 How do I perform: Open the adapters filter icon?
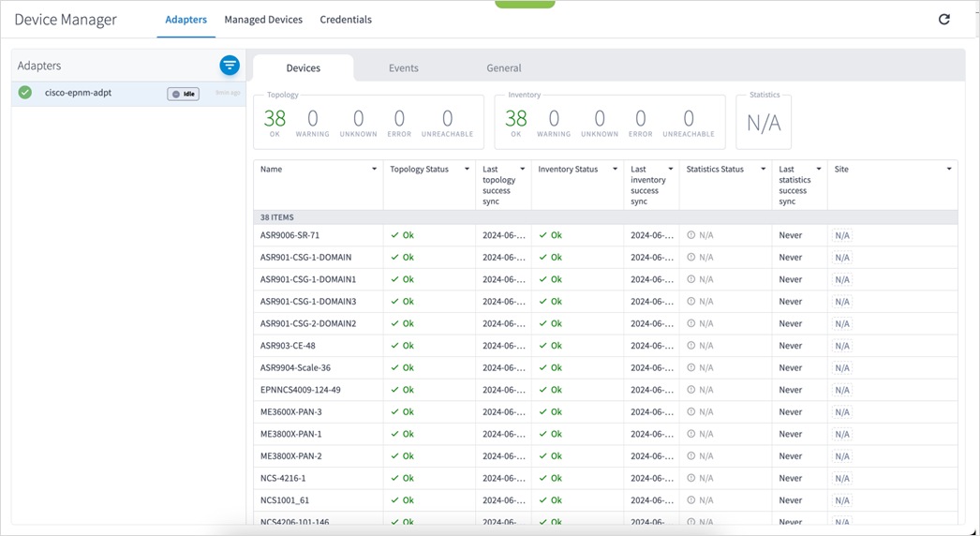pyautogui.click(x=230, y=65)
